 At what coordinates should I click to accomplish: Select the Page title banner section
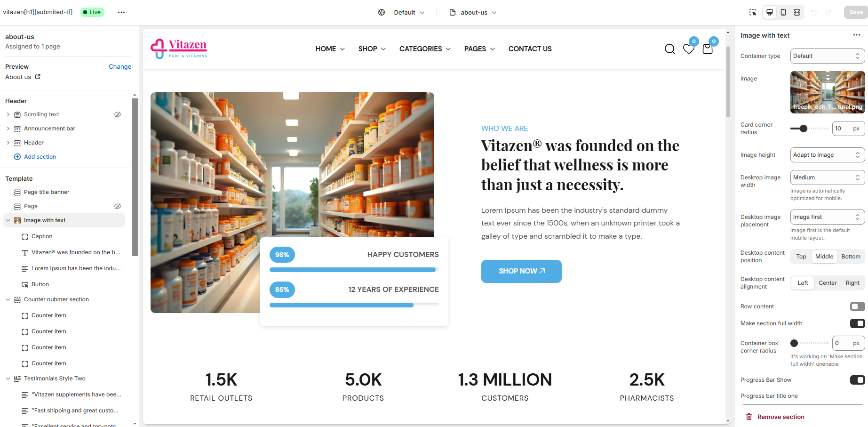point(47,192)
